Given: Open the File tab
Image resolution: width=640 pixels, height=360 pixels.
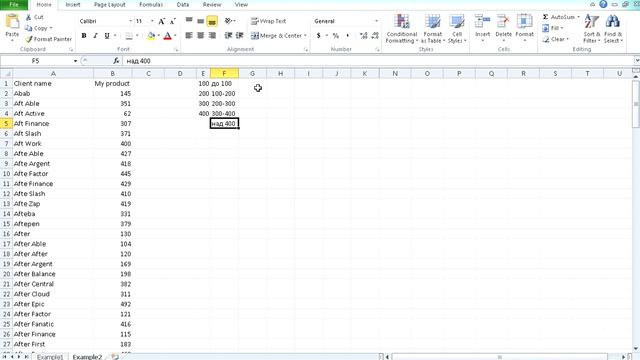Looking at the screenshot, I should [14, 5].
